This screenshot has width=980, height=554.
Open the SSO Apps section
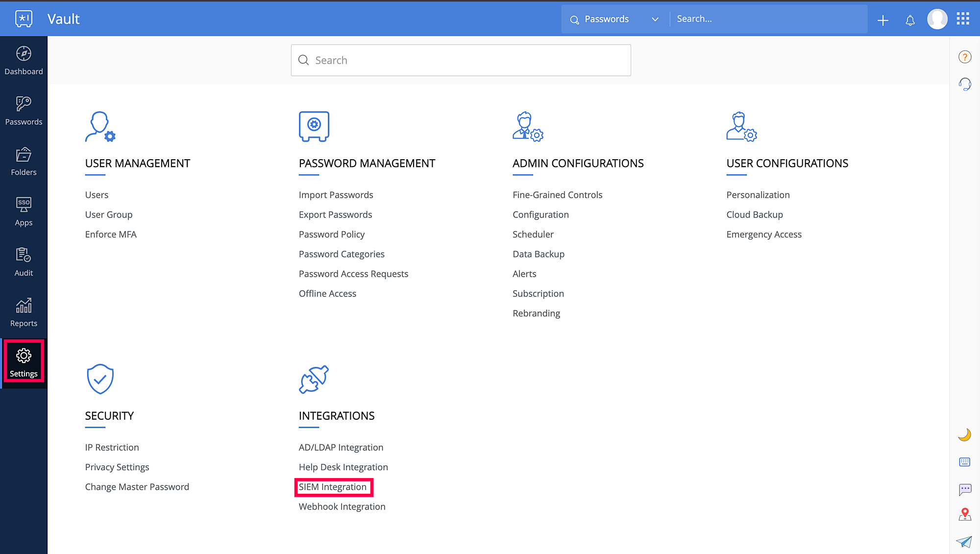[x=24, y=212]
